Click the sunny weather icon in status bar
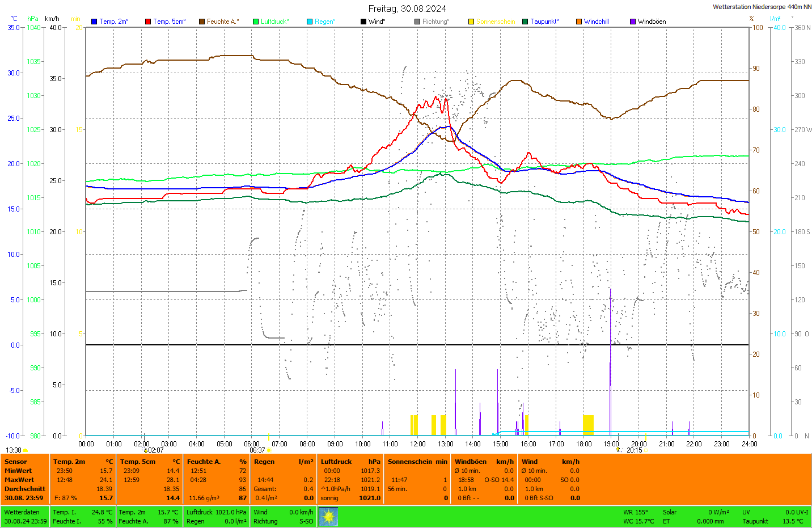Image resolution: width=812 pixels, height=528 pixels. tap(328, 517)
